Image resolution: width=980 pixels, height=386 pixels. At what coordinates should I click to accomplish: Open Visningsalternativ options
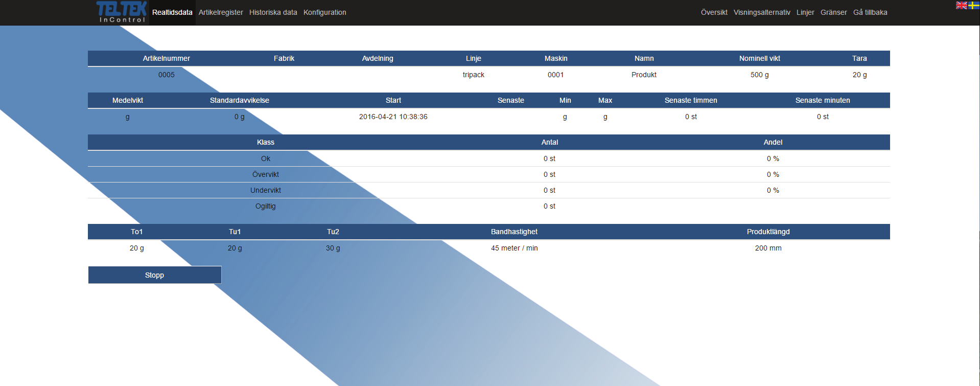[762, 12]
